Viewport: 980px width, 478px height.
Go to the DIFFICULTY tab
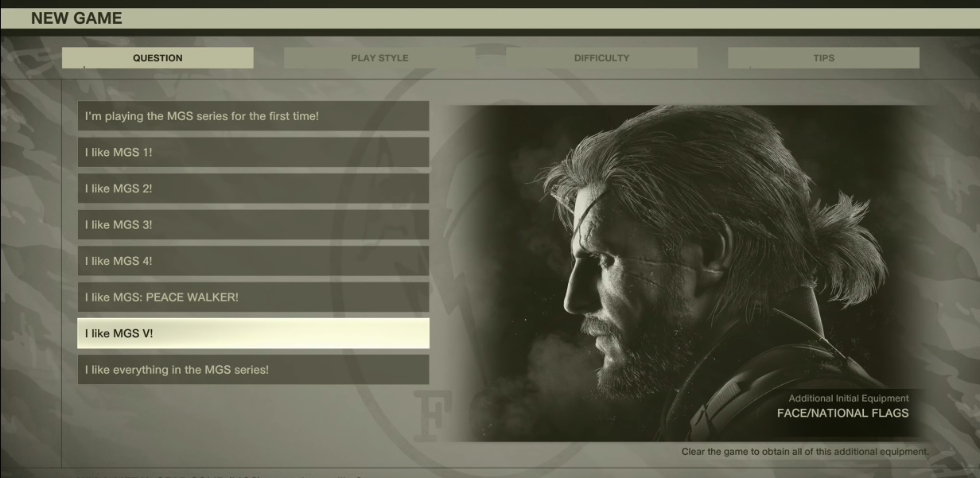(601, 58)
